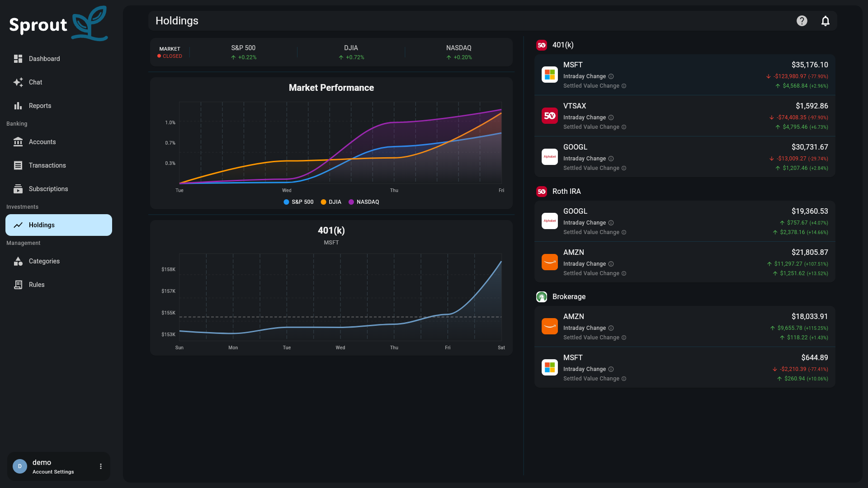
Task: Open Accounts under Banking
Action: (59, 142)
